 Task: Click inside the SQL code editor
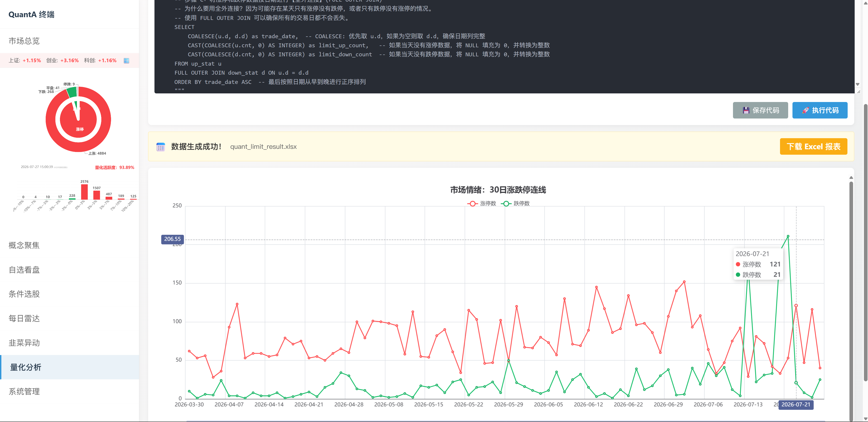504,47
